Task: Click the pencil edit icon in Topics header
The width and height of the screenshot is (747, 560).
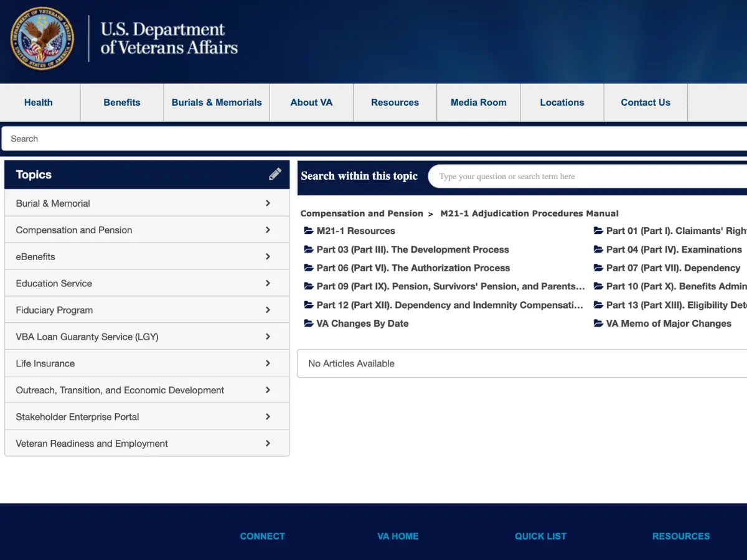Action: [x=275, y=174]
